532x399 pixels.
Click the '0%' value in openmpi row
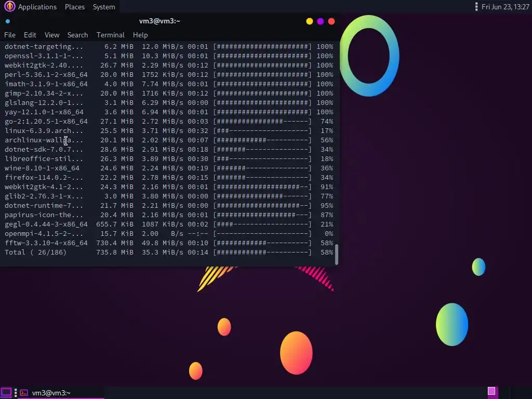point(329,234)
